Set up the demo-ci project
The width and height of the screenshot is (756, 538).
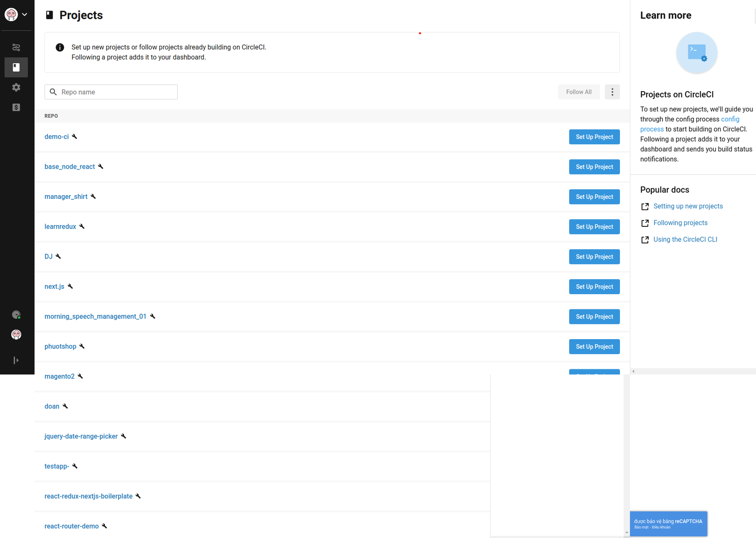[x=594, y=137]
